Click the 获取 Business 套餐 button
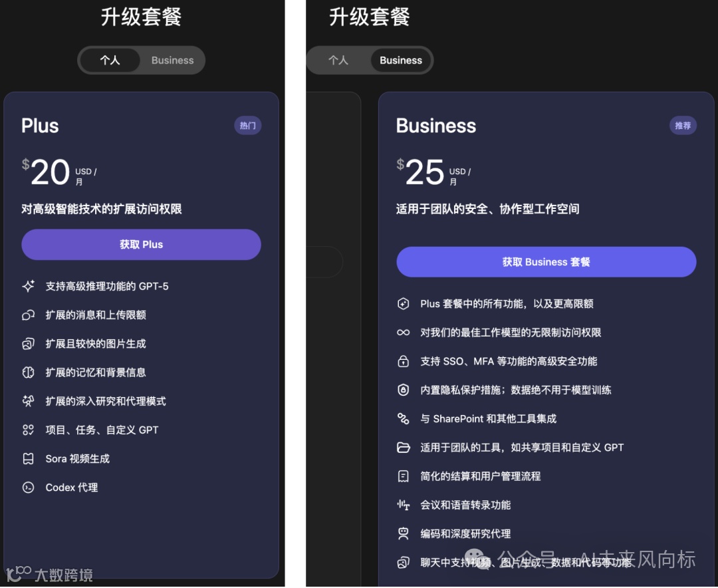Screen dimensions: 718x588 (546, 261)
